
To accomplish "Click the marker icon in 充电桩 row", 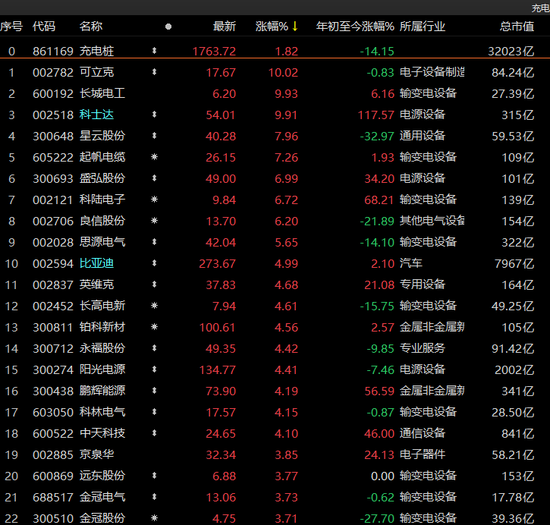I will pyautogui.click(x=154, y=51).
